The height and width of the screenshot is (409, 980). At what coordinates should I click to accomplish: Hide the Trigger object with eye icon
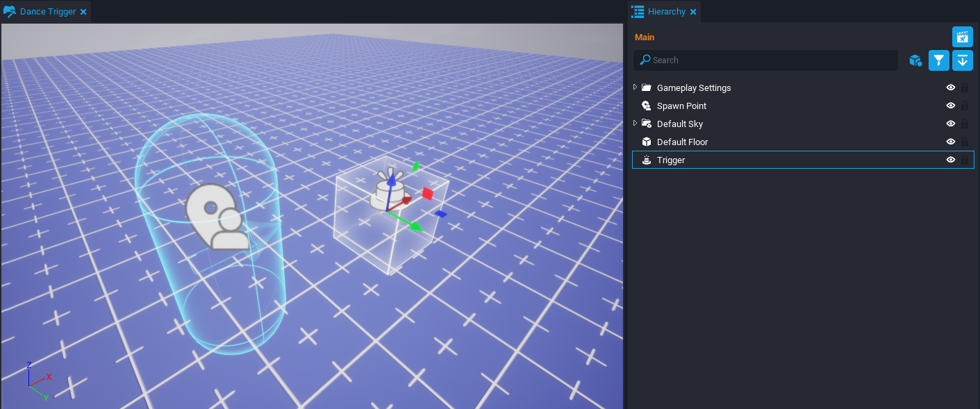tap(951, 160)
